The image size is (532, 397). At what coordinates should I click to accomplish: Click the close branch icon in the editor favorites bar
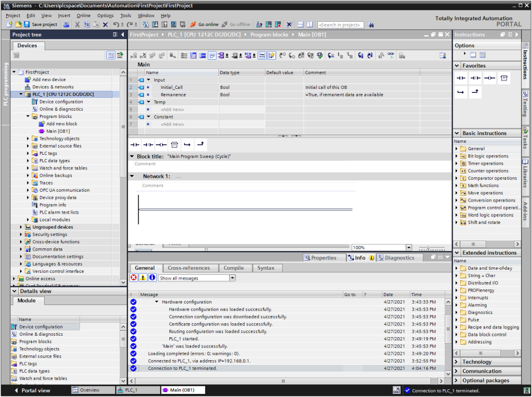click(201, 144)
